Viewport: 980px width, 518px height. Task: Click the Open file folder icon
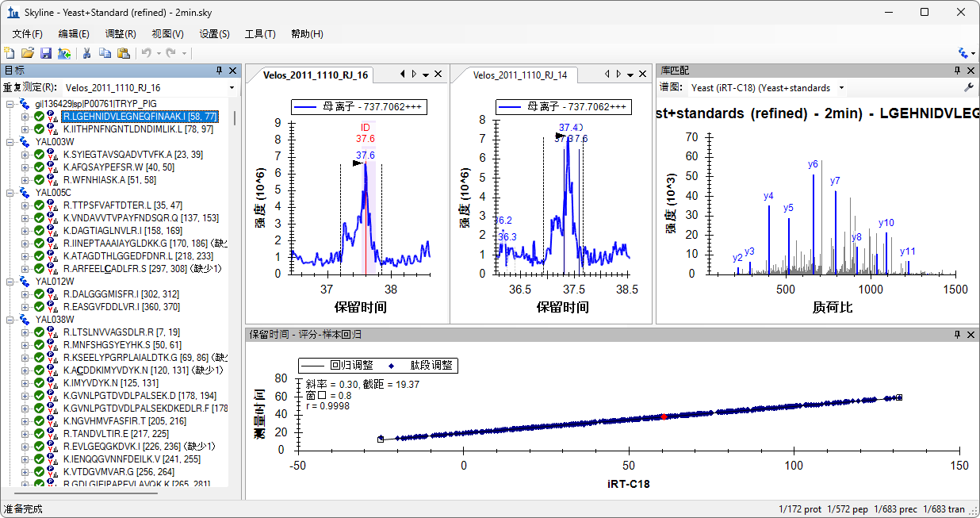(x=28, y=53)
